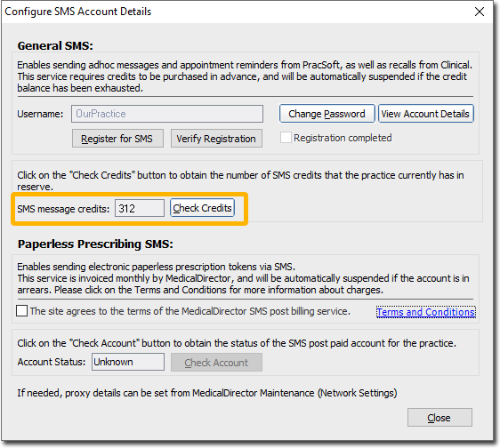Click the View Account Details button
500x448 pixels.
click(425, 114)
